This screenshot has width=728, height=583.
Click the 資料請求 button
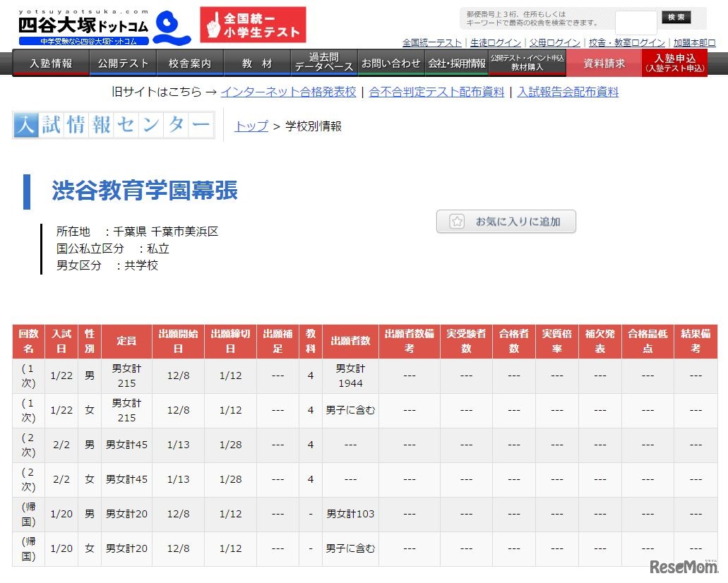click(x=604, y=64)
